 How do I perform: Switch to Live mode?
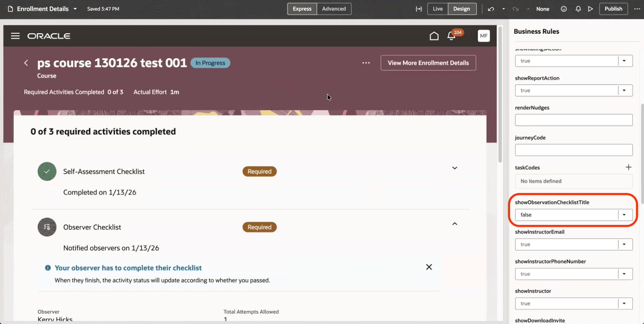437,8
